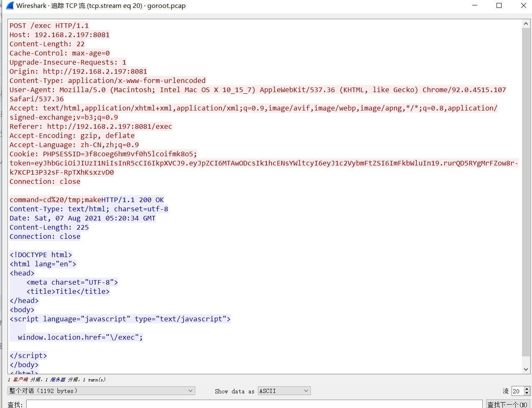
Task: Click the Find Next (查找下一个) button
Action: point(507,404)
